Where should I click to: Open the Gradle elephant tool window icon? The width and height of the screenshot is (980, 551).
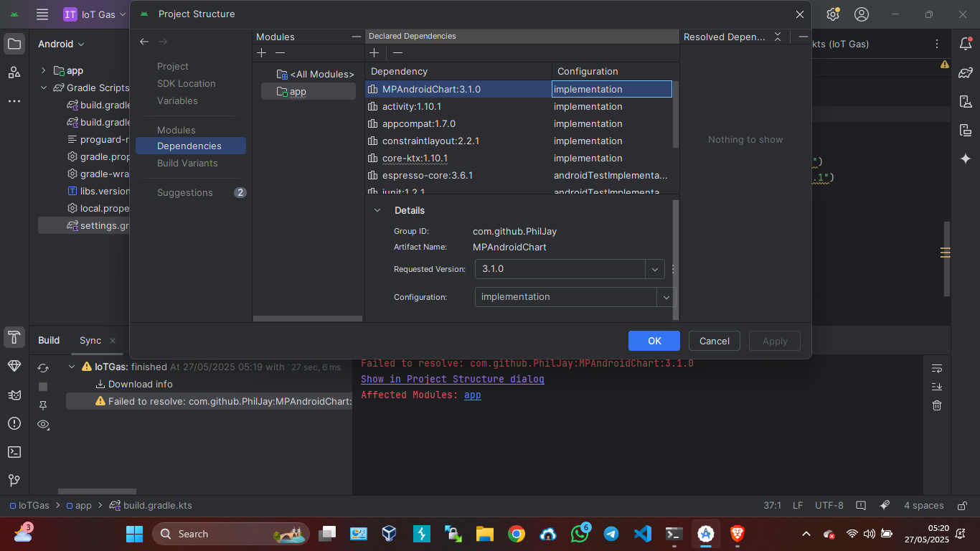click(966, 72)
